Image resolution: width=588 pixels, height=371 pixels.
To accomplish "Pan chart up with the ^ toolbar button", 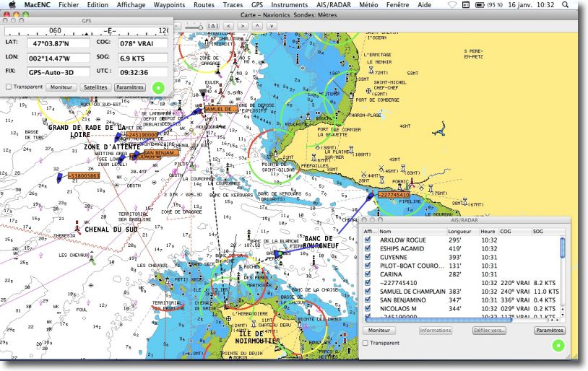I will click(257, 26).
